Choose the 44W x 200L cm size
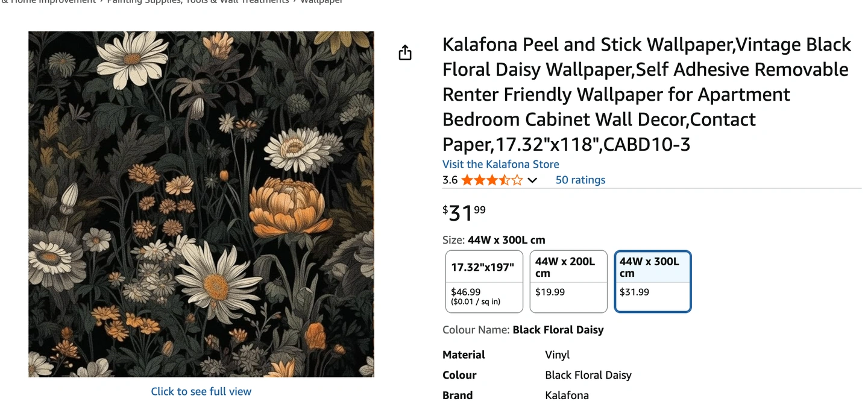This screenshot has height=407, width=868. tap(568, 282)
